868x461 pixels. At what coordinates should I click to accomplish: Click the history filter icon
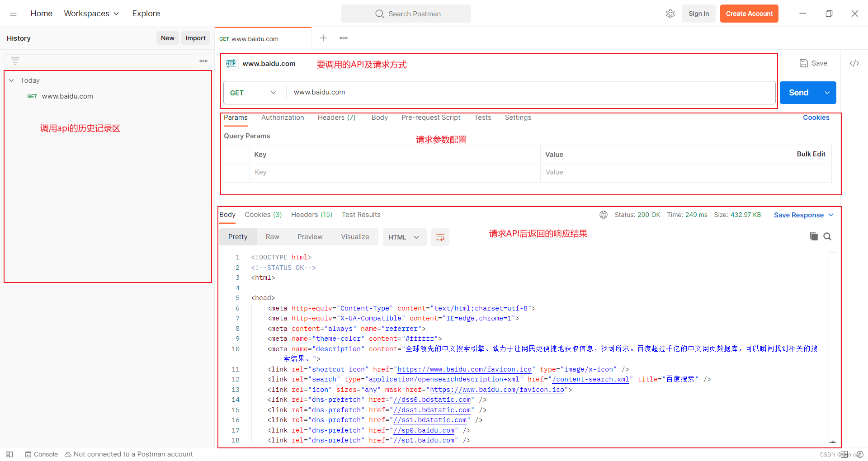pos(15,61)
